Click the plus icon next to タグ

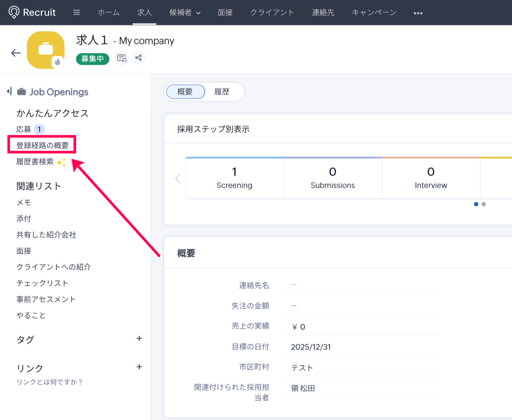[x=139, y=339]
